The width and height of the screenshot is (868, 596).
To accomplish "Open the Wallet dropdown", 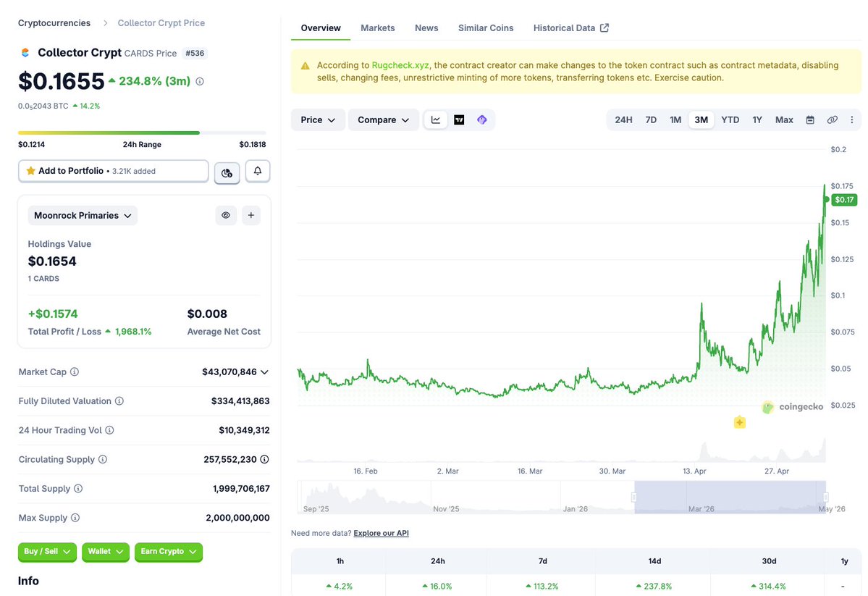I will (x=105, y=552).
